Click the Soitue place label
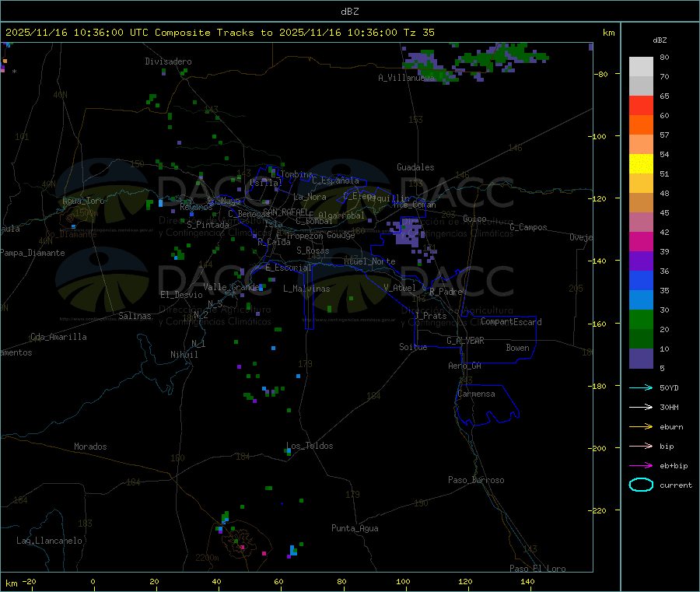 pos(413,347)
